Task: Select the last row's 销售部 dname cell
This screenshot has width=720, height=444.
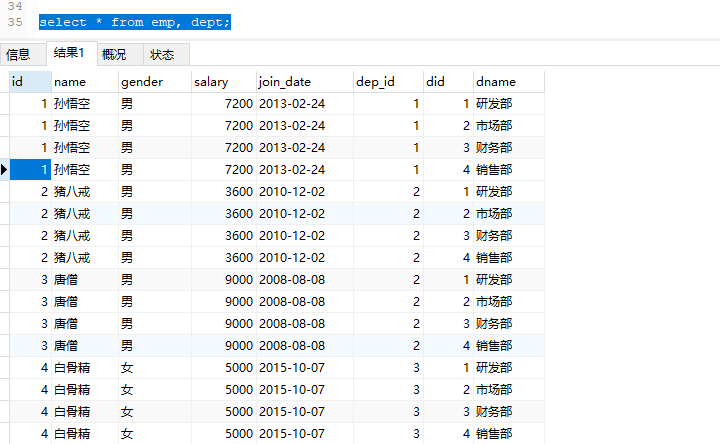Action: point(494,434)
